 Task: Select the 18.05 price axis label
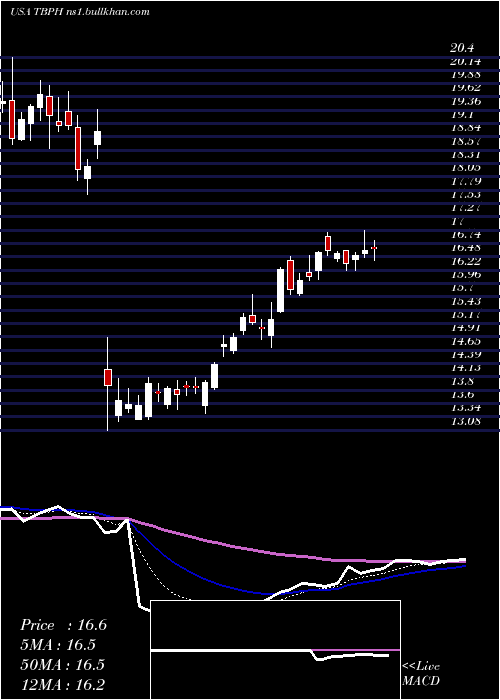(x=466, y=167)
